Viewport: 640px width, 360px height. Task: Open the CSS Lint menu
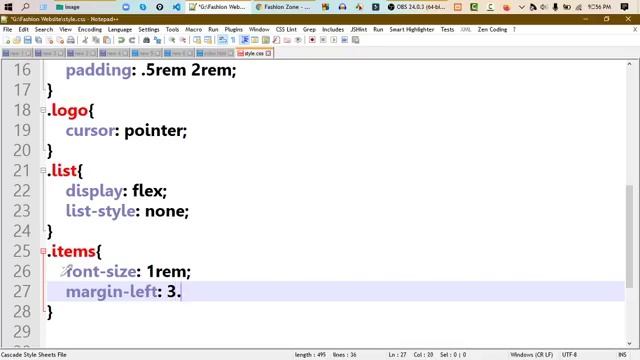tap(286, 29)
